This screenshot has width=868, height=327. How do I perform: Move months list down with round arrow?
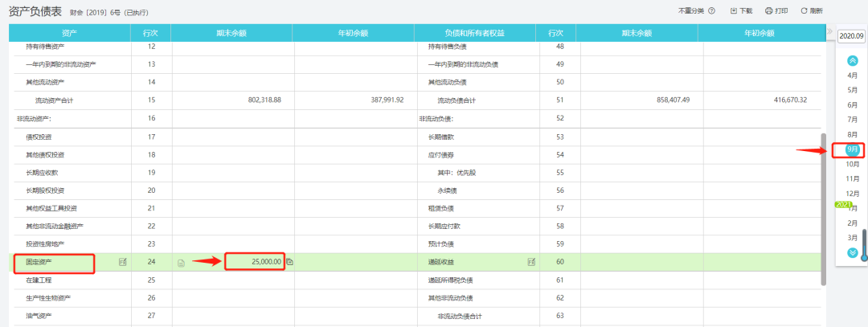(853, 253)
